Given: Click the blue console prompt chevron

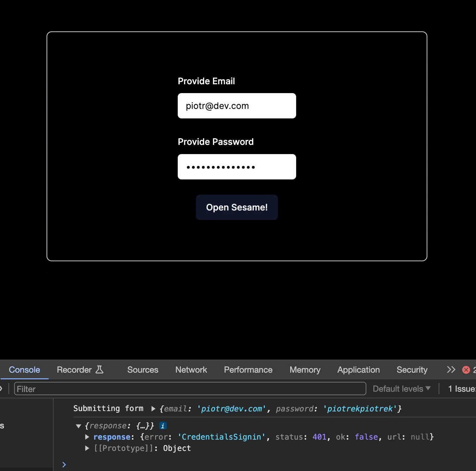Looking at the screenshot, I should point(64,465).
